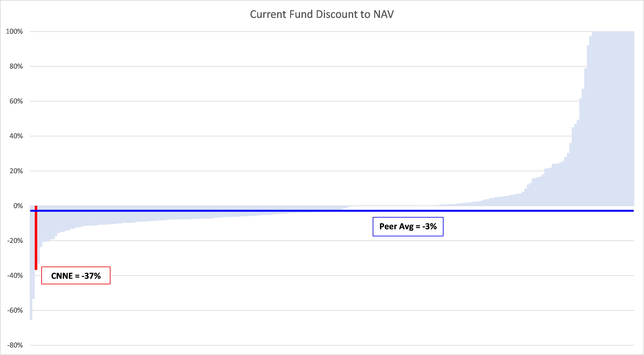Viewport: 644px width, 355px height.
Task: Click the 40% y-axis label
Action: pos(16,136)
